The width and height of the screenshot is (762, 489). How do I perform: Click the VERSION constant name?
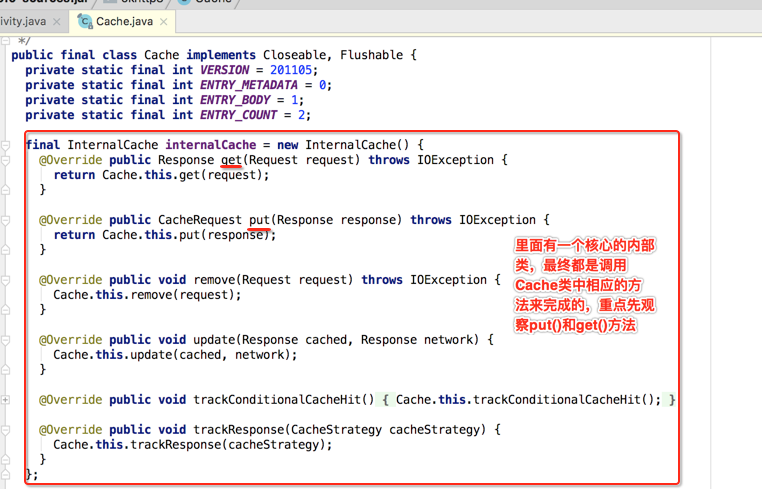point(225,70)
